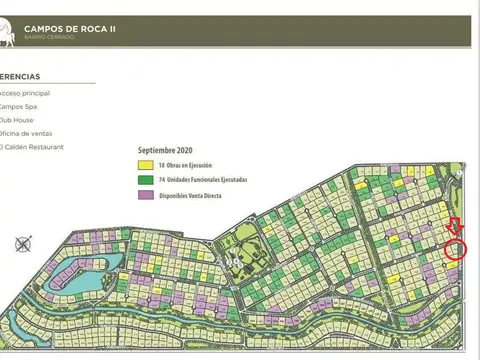
Task: Click the BARRIO CERRADO subtitle
Action: click(x=49, y=37)
